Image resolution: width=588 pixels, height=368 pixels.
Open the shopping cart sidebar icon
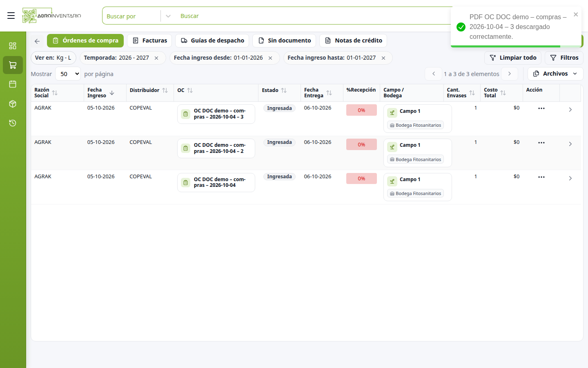coord(13,65)
